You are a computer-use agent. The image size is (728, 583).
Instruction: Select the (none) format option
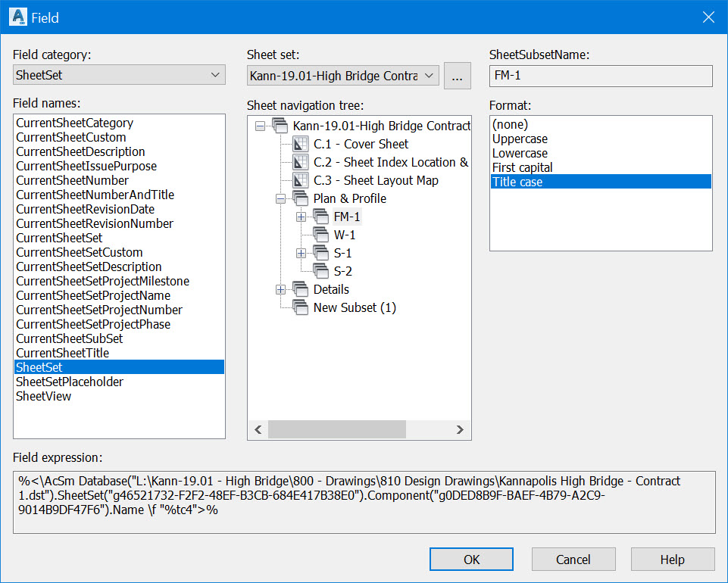pos(601,124)
